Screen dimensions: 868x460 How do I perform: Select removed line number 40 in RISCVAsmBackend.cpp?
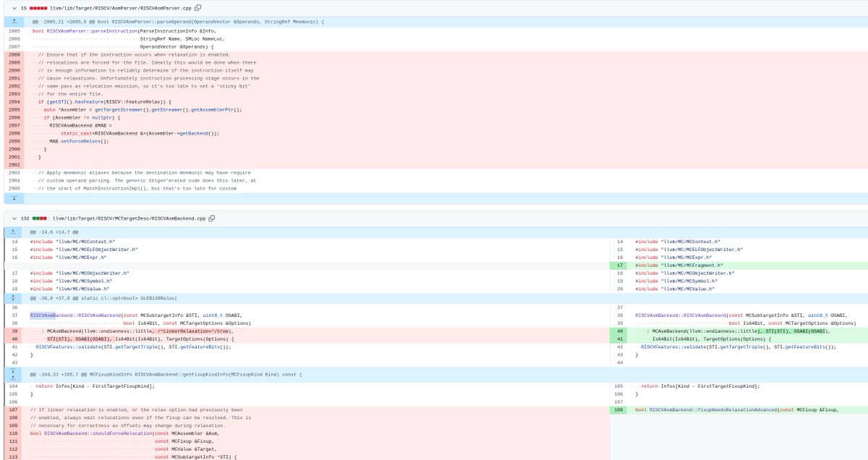tap(14, 338)
